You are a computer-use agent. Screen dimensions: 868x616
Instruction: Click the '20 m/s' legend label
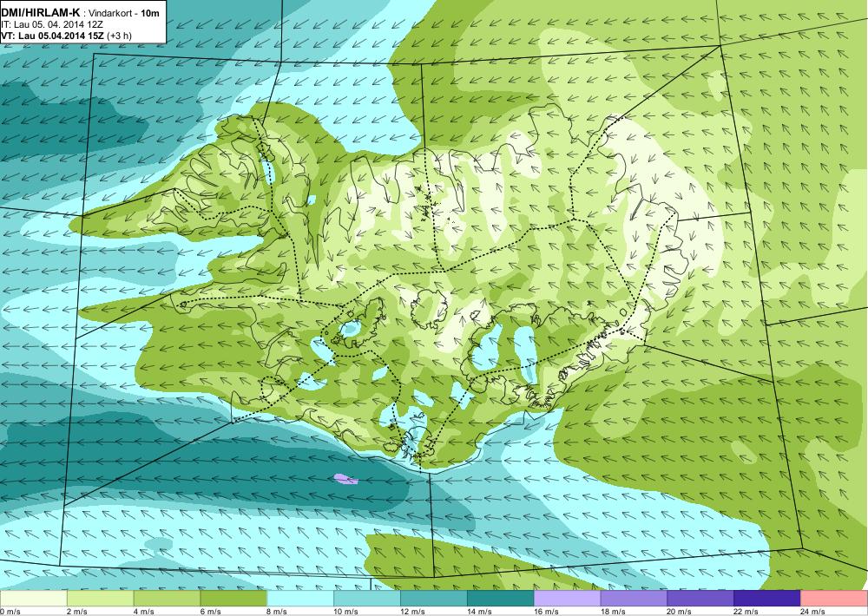click(680, 612)
